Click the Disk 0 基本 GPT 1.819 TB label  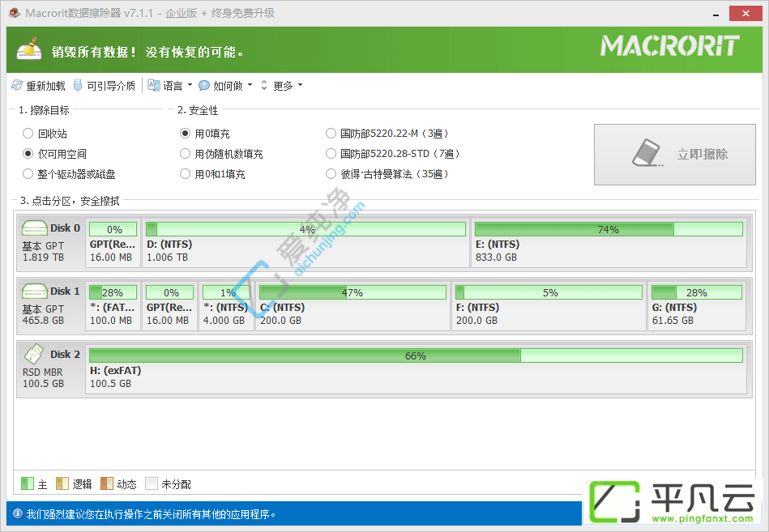[x=43, y=251]
